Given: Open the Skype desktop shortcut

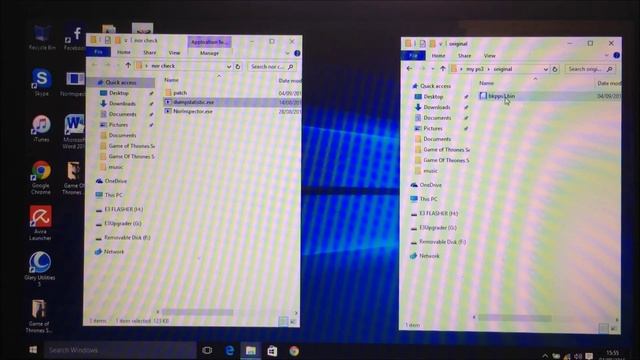Looking at the screenshot, I should coord(42,82).
